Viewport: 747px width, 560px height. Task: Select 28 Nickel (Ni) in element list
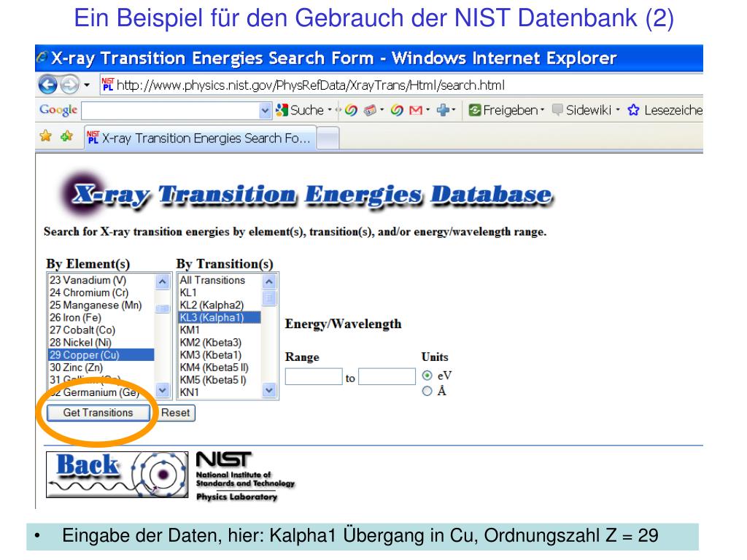(101, 342)
